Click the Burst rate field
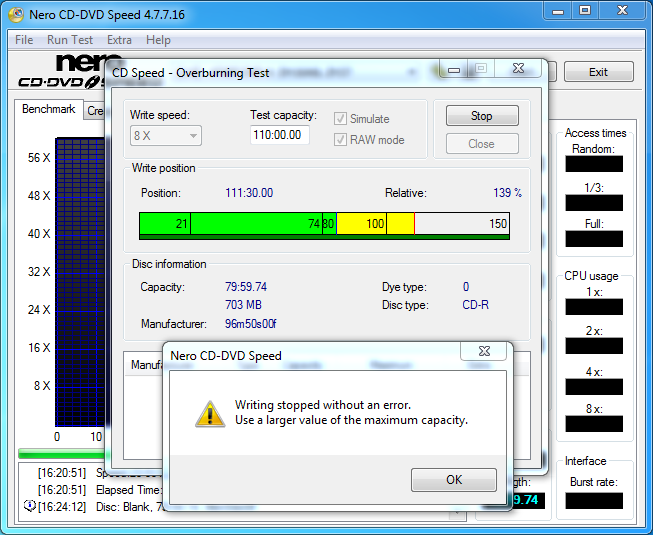Image resolution: width=653 pixels, height=535 pixels. pyautogui.click(x=594, y=501)
